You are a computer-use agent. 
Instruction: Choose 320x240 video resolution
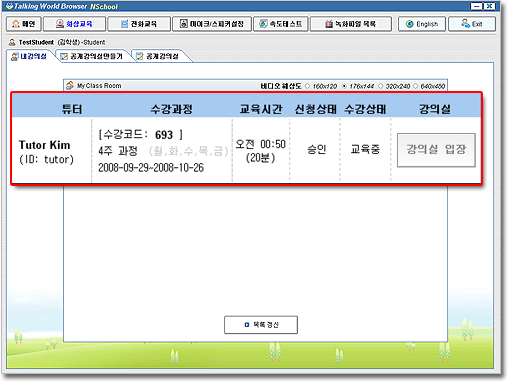pos(380,86)
